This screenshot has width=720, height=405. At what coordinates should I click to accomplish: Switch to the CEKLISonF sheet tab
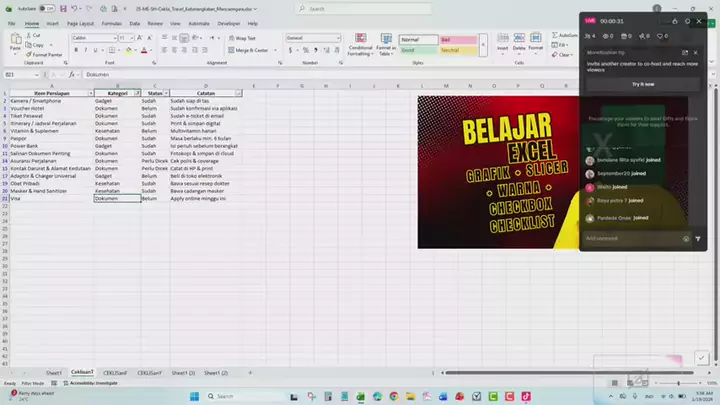116,372
